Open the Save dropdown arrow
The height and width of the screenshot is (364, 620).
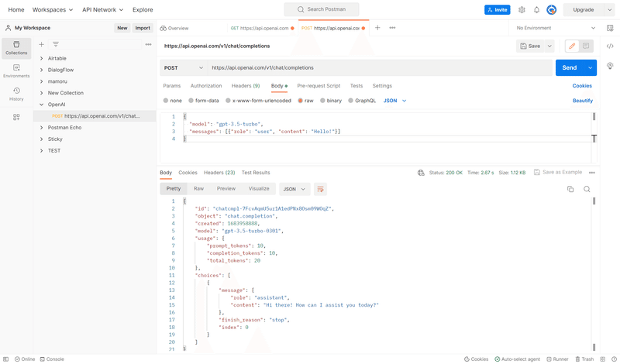[549, 46]
